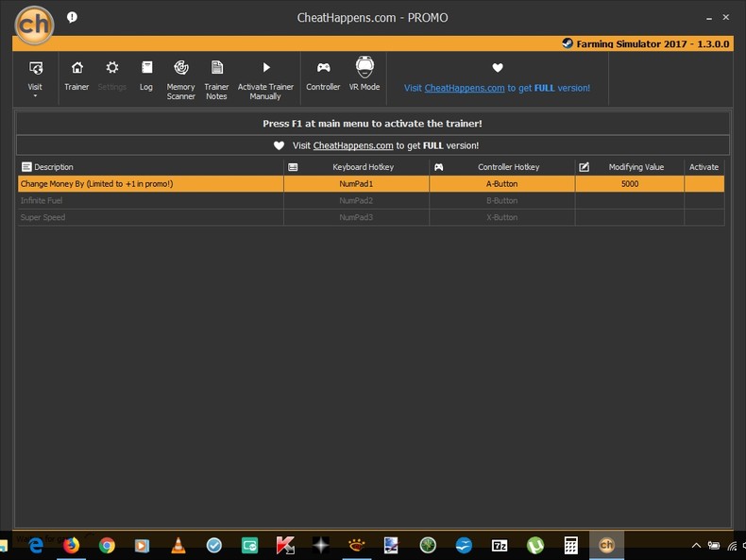Click the heart icon in the toolbar
Viewport: 746px width, 560px height.
tap(497, 68)
